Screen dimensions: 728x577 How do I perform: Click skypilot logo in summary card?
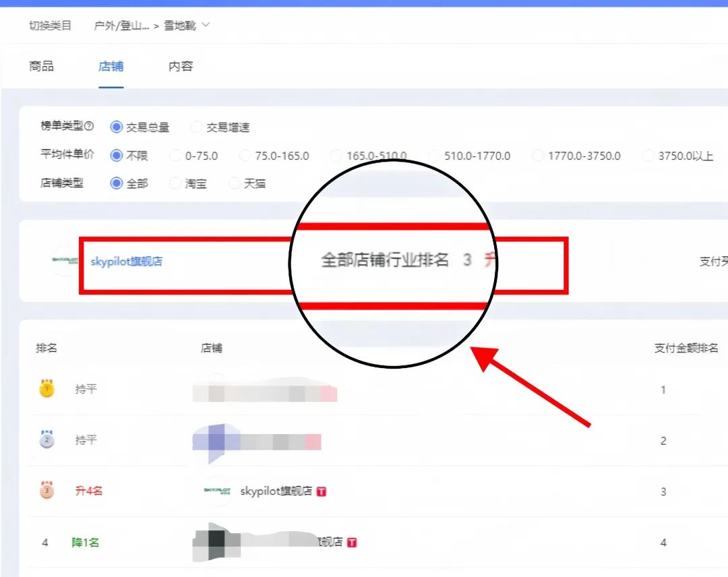(x=65, y=260)
